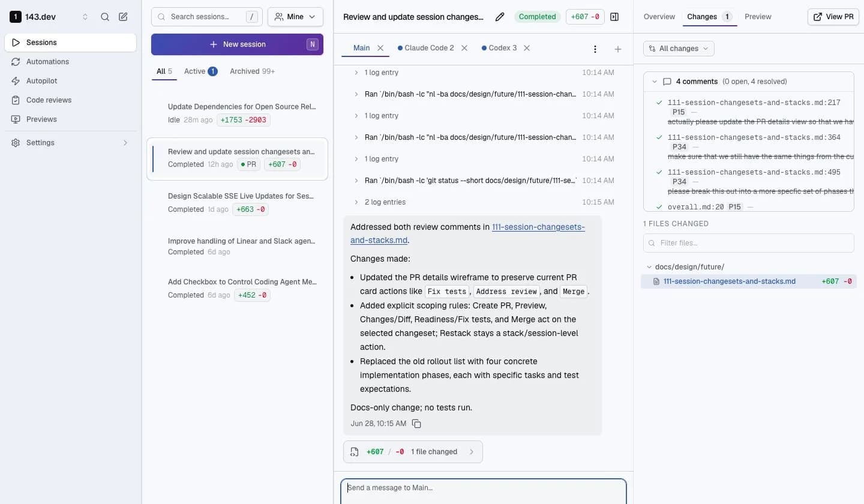Click the Completed status badge
Image resolution: width=864 pixels, height=504 pixels.
pos(537,17)
